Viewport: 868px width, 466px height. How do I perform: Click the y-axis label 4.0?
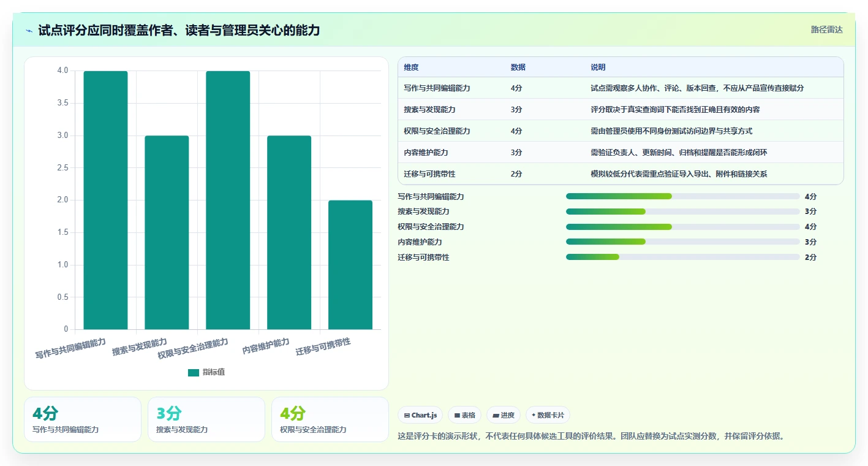pyautogui.click(x=63, y=71)
